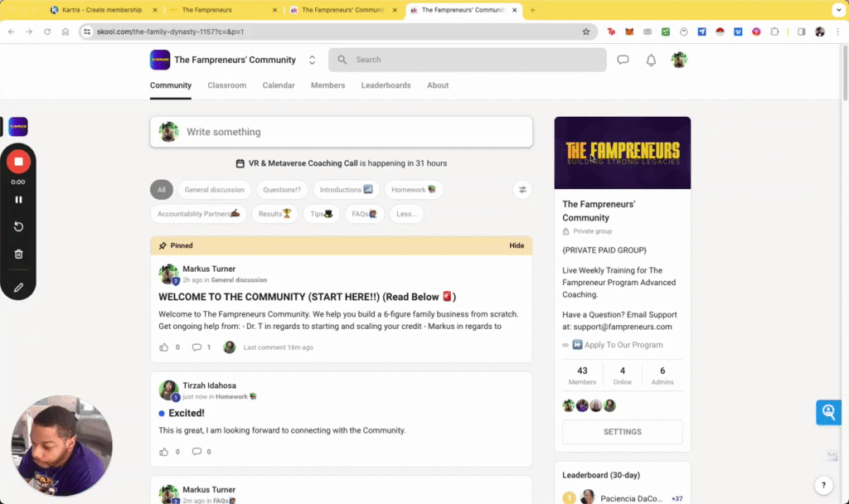Delete the recording using trash icon
The height and width of the screenshot is (504, 849).
(x=18, y=254)
